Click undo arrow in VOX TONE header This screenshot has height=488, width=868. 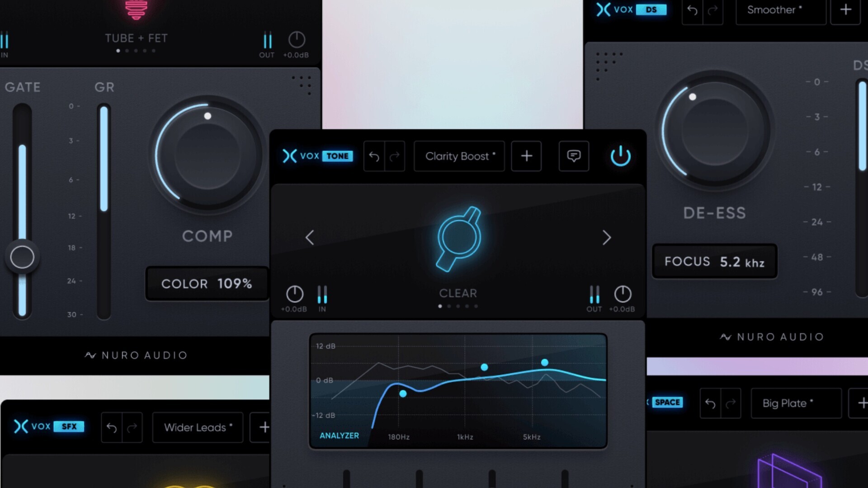[374, 156]
